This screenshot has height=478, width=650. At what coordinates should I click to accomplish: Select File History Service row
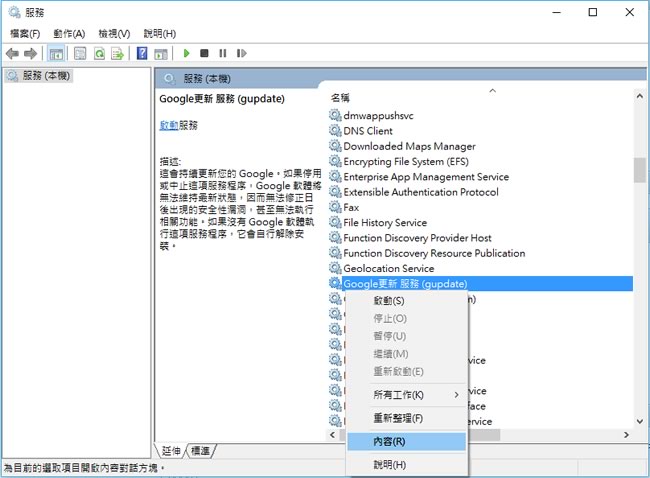point(481,222)
